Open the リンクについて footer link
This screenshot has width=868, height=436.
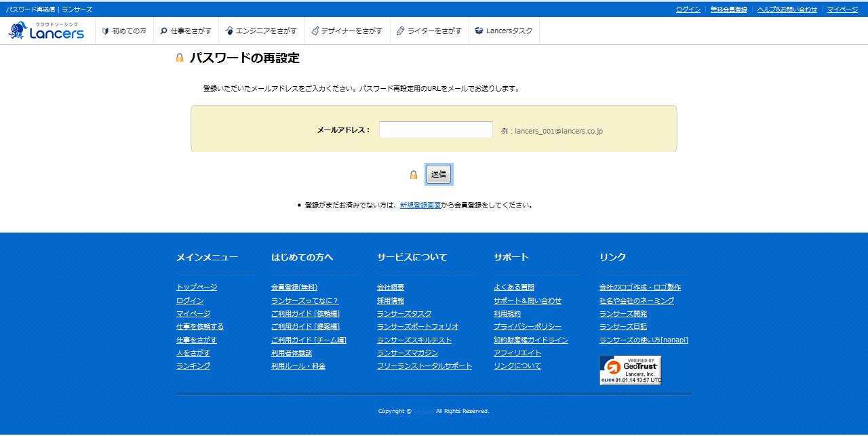click(x=517, y=366)
